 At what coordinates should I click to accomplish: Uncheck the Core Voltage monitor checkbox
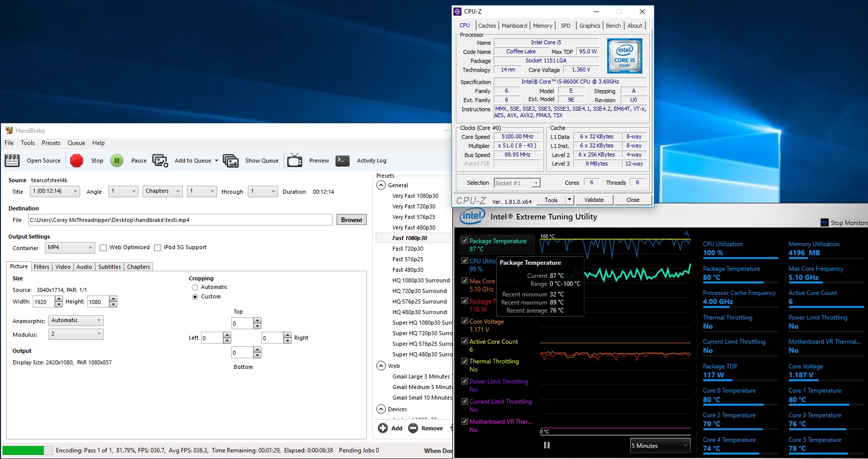[464, 321]
